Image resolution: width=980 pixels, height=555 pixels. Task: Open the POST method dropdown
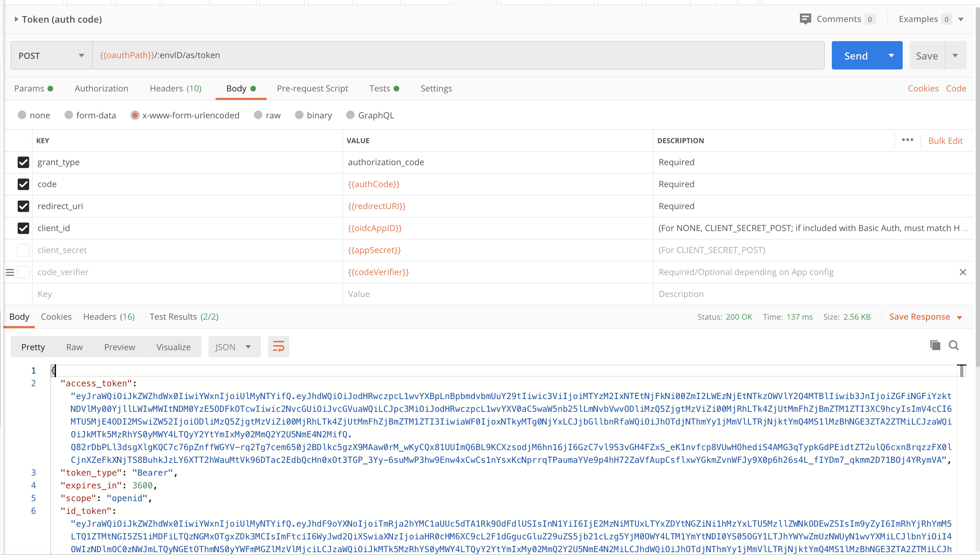(x=51, y=56)
